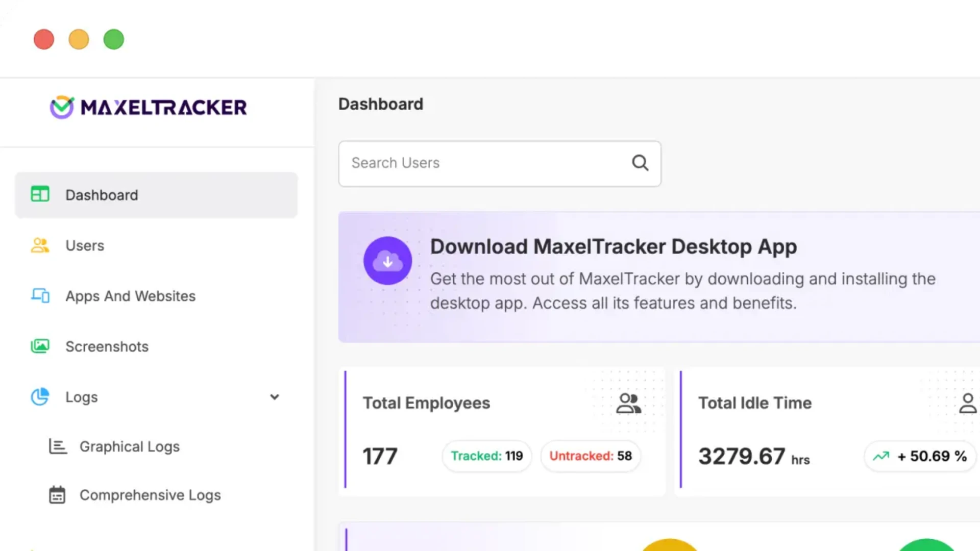Click the Screenshots picture icon
Viewport: 980px width, 551px height.
[x=40, y=346]
